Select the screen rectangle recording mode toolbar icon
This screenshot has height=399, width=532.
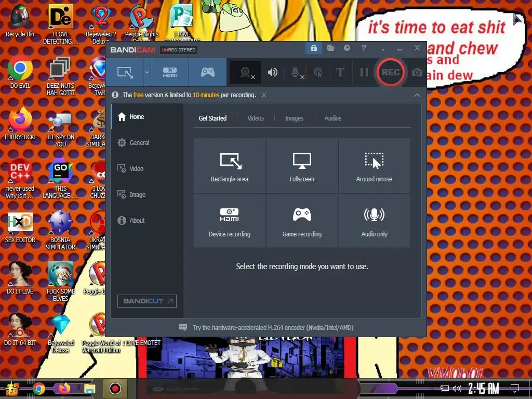[x=125, y=72]
